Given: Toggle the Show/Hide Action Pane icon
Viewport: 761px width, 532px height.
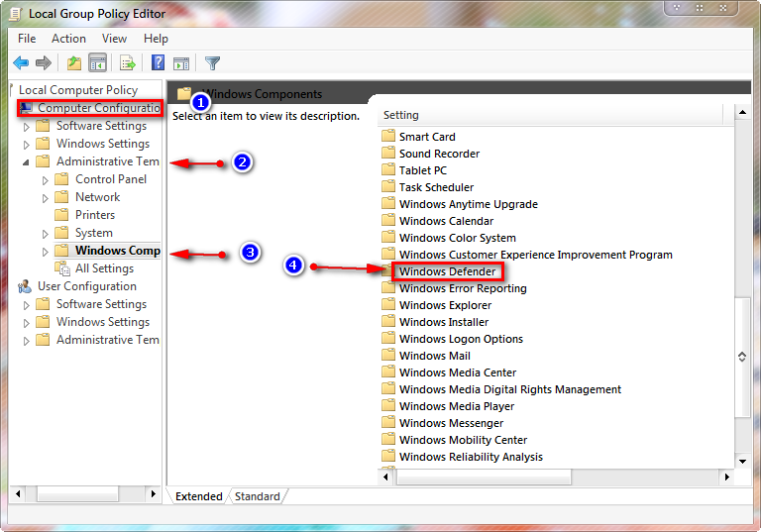Looking at the screenshot, I should click(x=181, y=63).
